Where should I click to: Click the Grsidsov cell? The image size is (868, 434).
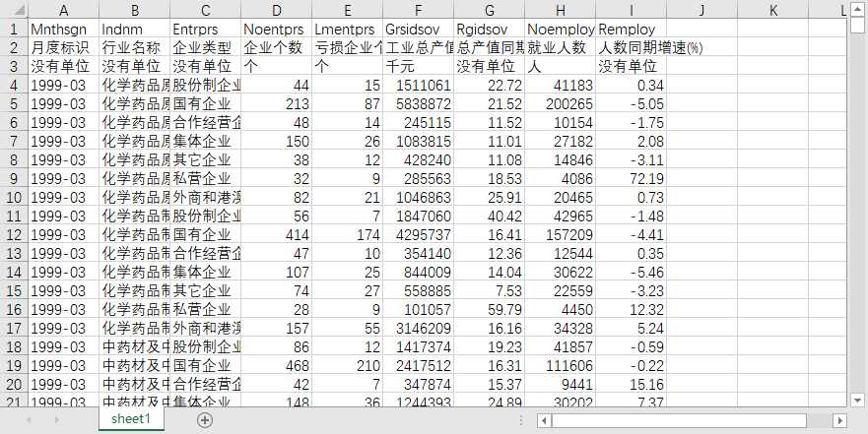[418, 29]
